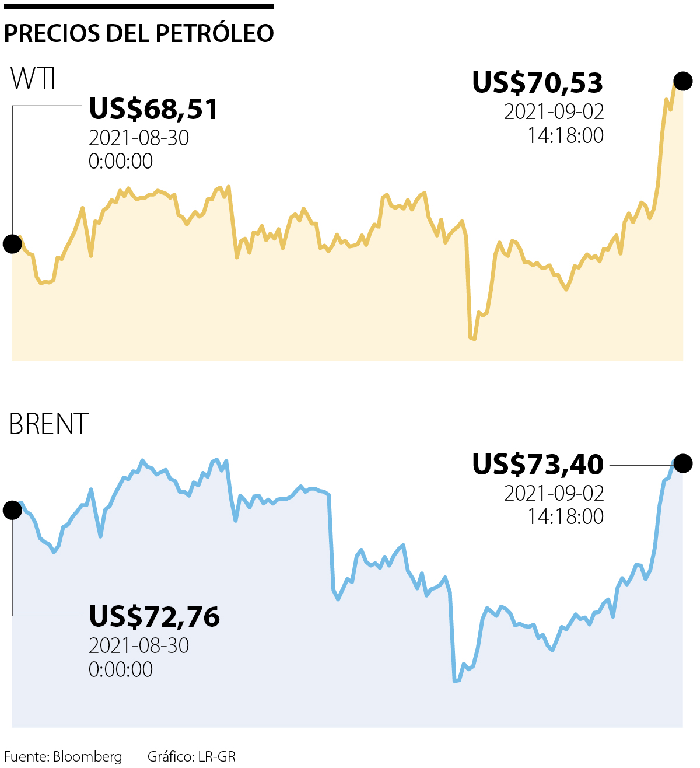The height and width of the screenshot is (768, 700).
Task: Select the US$73,40 price label
Action: (x=537, y=465)
